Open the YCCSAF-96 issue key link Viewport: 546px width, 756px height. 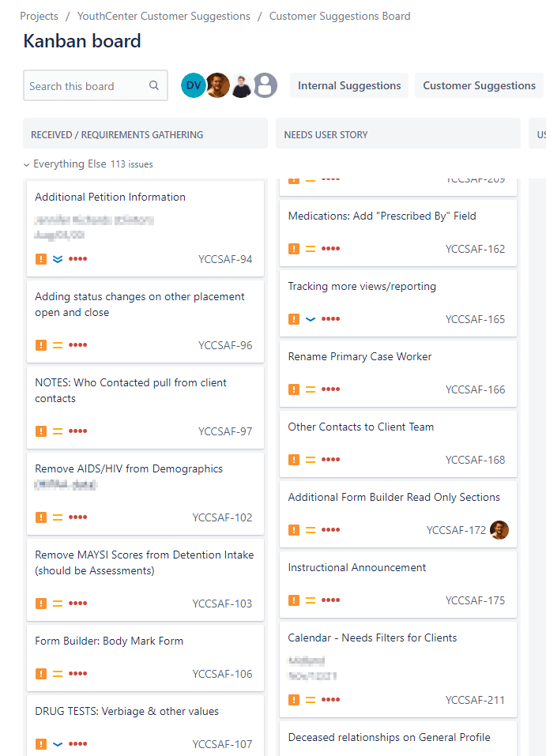coord(225,345)
